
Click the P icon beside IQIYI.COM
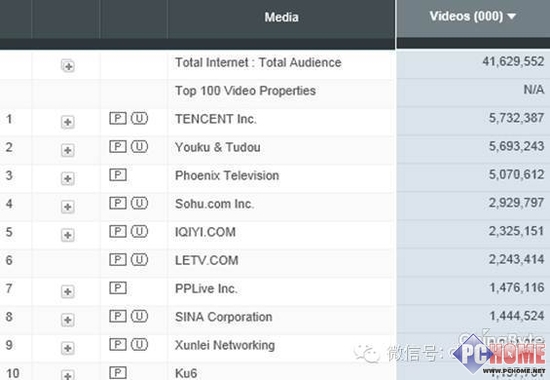pos(118,231)
